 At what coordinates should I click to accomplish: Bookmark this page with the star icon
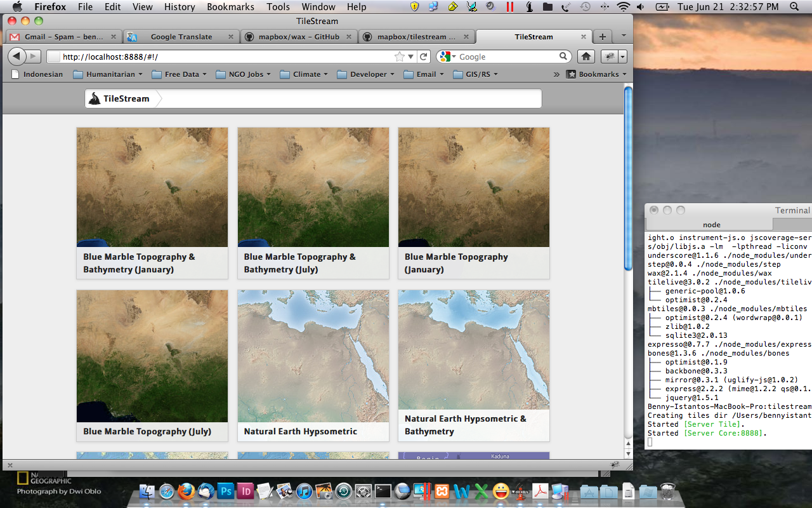[x=400, y=57]
